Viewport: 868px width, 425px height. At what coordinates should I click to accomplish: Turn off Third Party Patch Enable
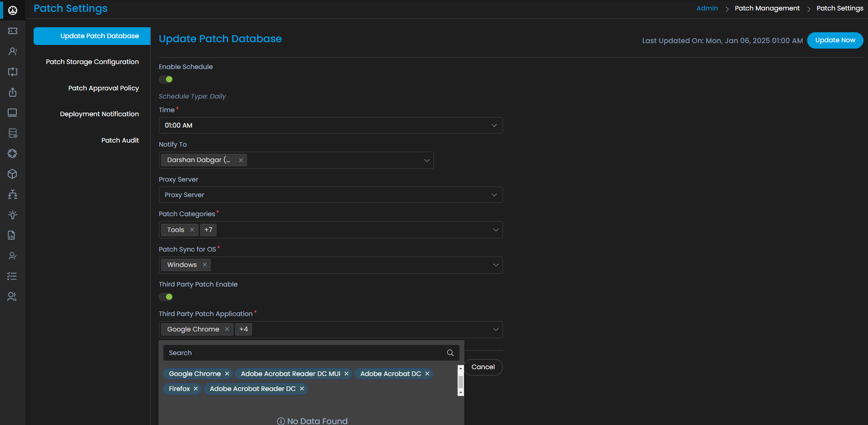pos(166,297)
